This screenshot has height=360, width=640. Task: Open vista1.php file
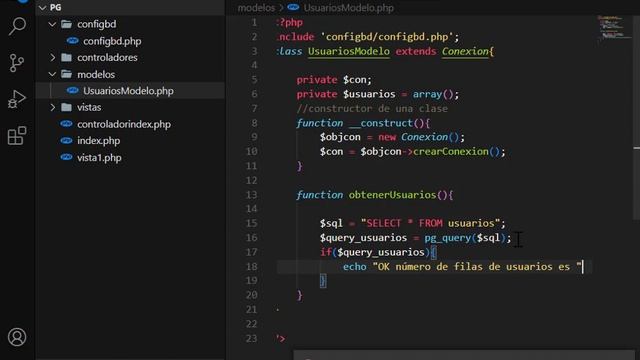99,158
